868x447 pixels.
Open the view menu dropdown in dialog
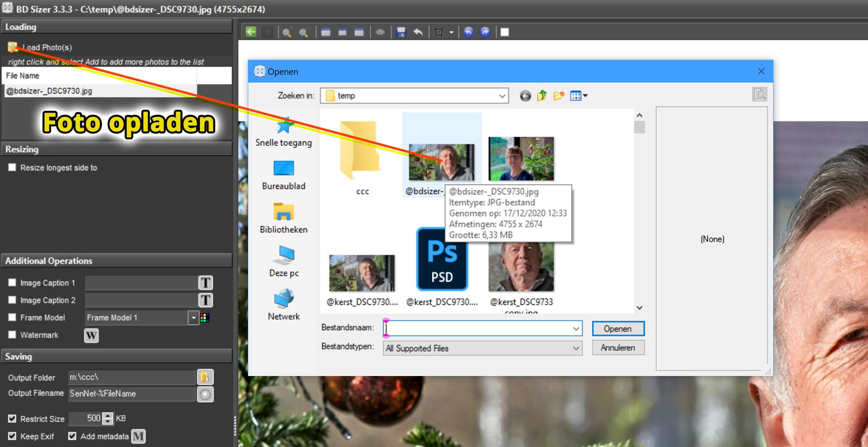click(579, 95)
